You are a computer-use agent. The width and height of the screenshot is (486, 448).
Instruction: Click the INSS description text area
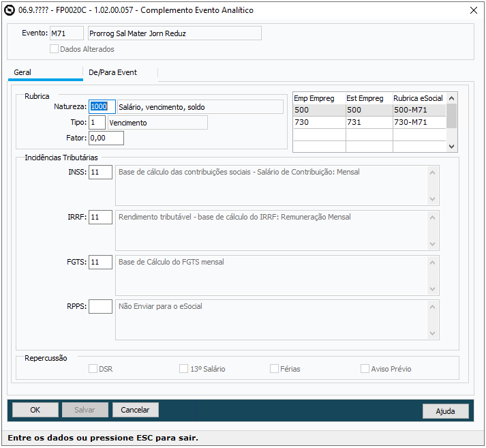click(x=271, y=185)
